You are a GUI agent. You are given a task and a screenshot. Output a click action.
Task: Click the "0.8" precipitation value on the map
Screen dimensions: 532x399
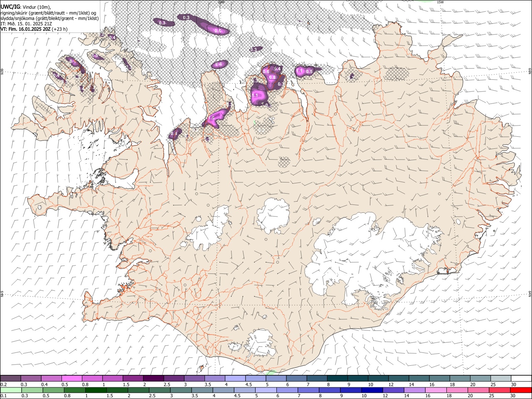272,77
